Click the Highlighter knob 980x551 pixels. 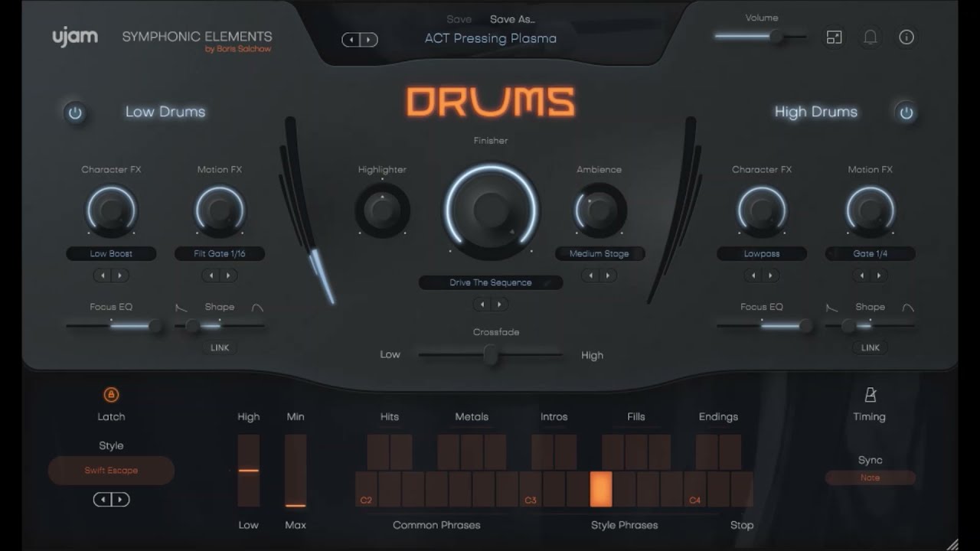[x=382, y=210]
